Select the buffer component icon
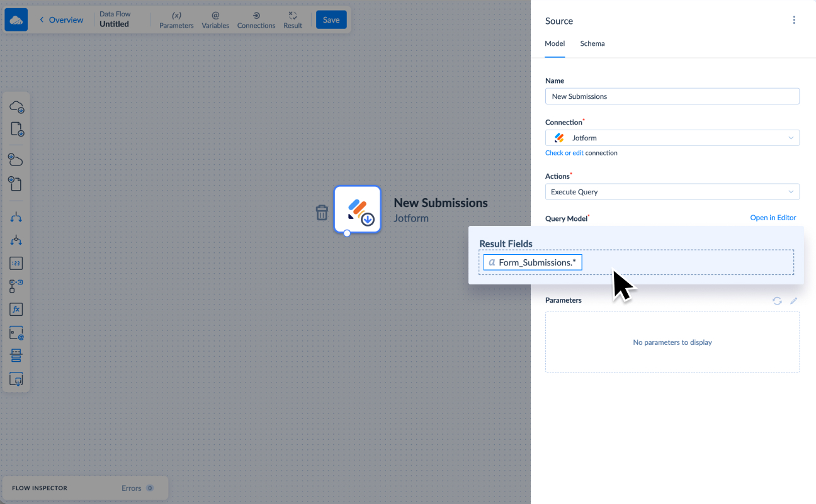 [16, 356]
